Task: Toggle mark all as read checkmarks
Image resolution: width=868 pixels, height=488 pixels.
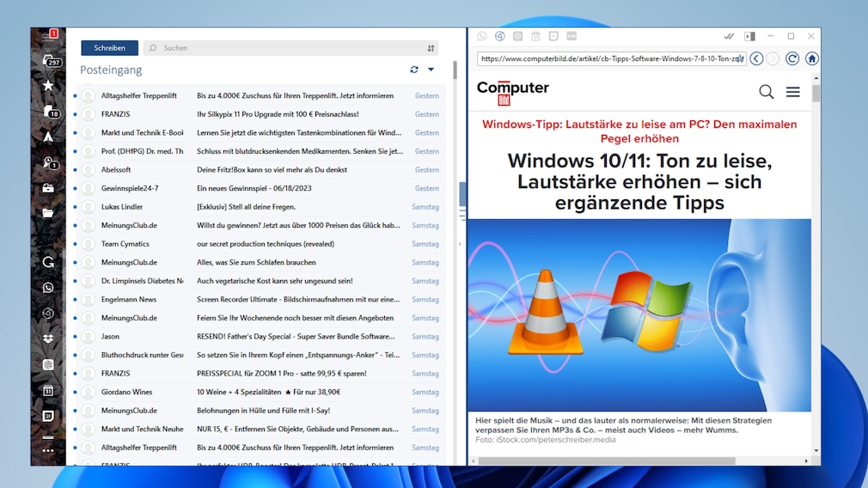Action: pyautogui.click(x=729, y=36)
